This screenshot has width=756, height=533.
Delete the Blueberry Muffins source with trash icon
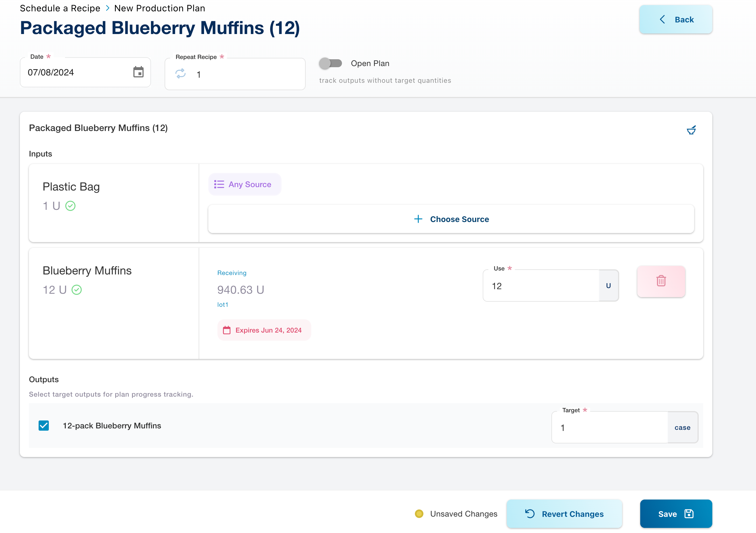point(661,281)
